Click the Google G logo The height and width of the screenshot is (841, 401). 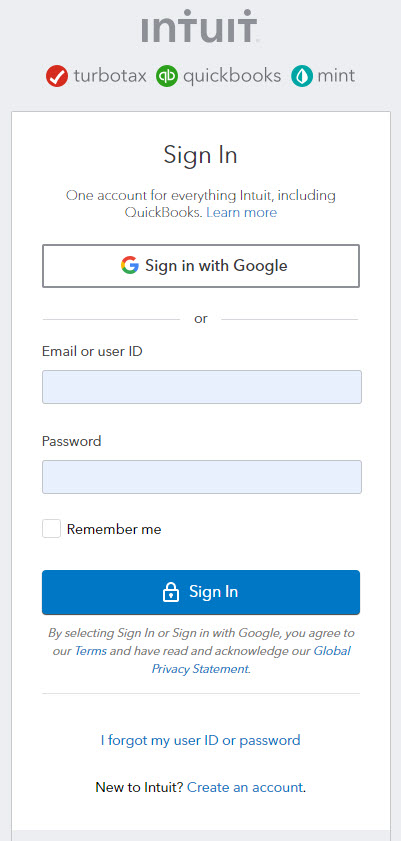coord(130,265)
